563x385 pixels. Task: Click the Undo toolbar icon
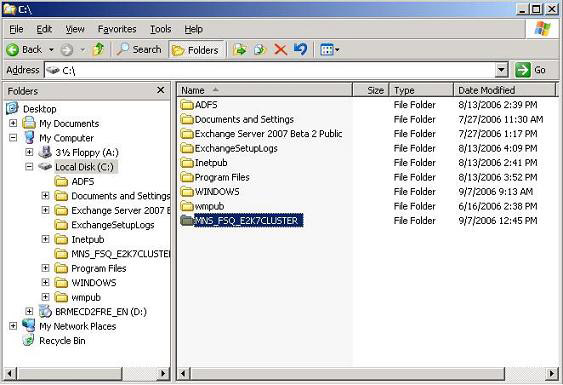[x=301, y=50]
